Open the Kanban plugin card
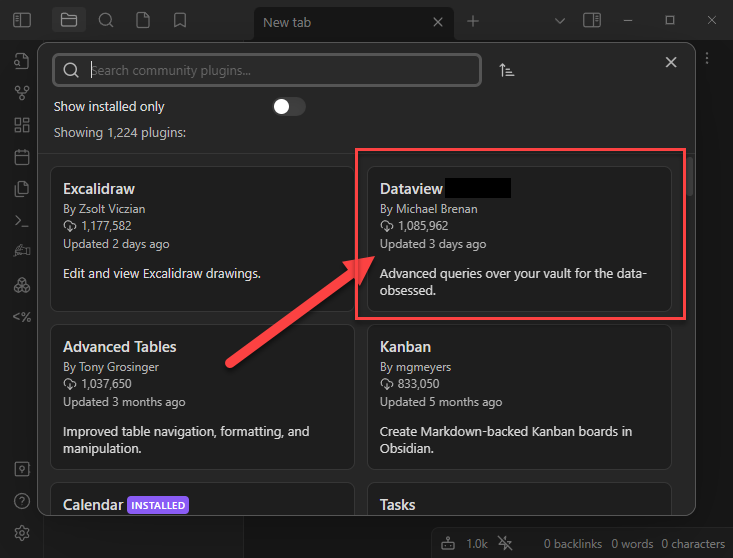The image size is (733, 558). pos(519,397)
